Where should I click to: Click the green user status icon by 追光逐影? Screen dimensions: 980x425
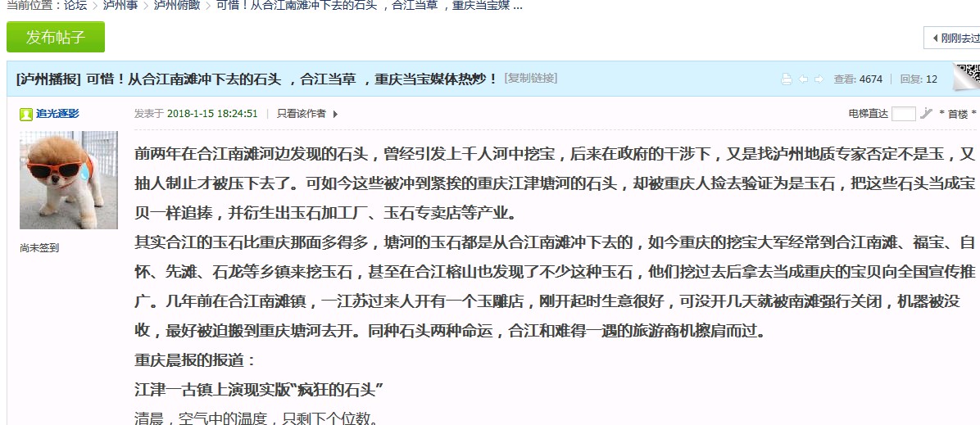coord(26,114)
